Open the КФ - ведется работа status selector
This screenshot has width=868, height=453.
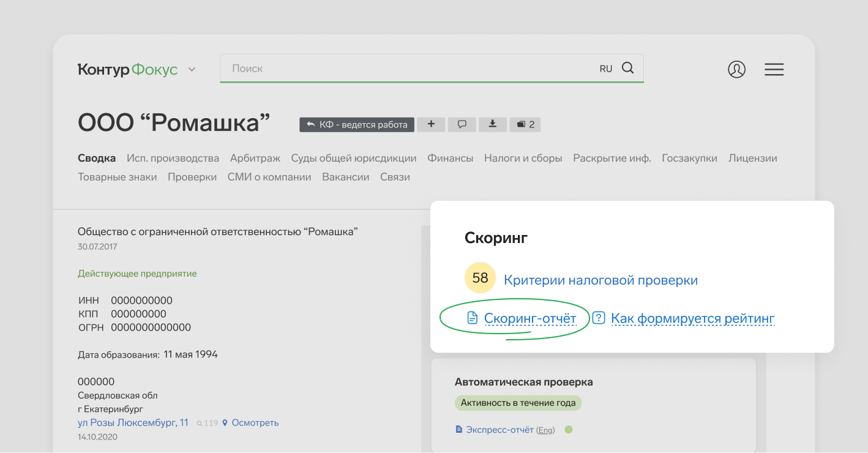point(357,124)
